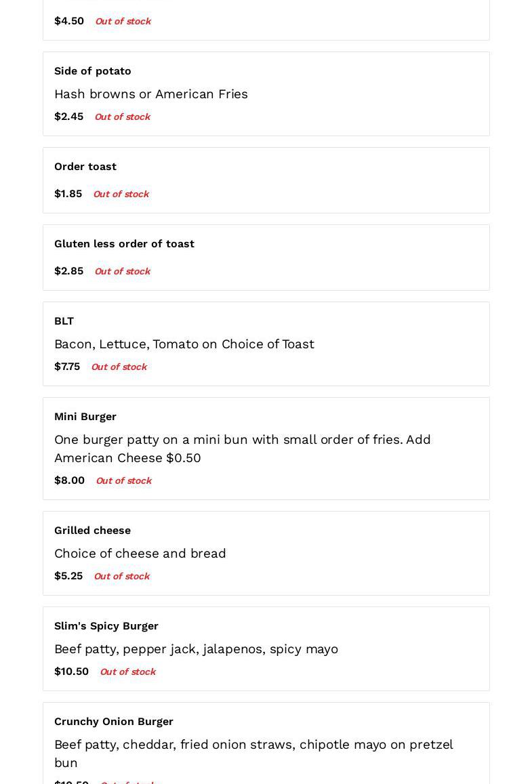Select the Mini Burger item title
The height and width of the screenshot is (784, 532).
coord(85,417)
